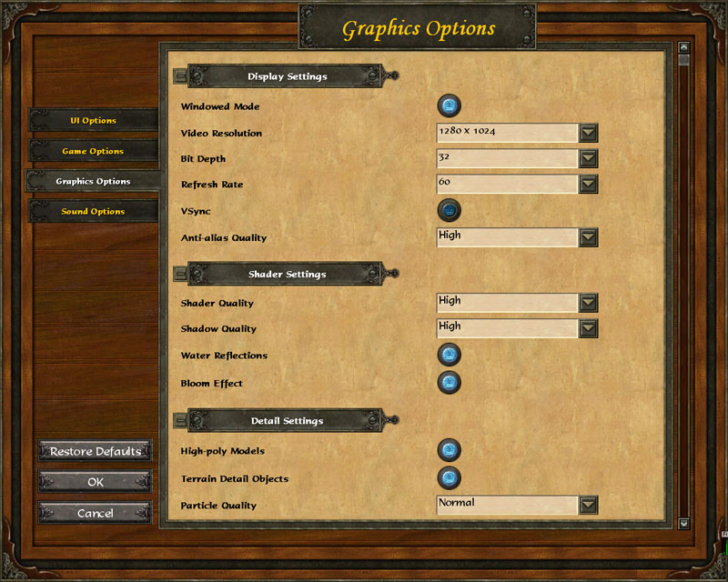Expand the Shader Quality dropdown

coord(589,303)
